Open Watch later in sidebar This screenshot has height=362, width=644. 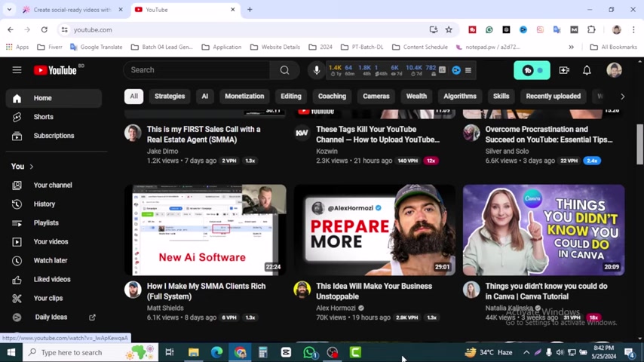click(x=54, y=261)
